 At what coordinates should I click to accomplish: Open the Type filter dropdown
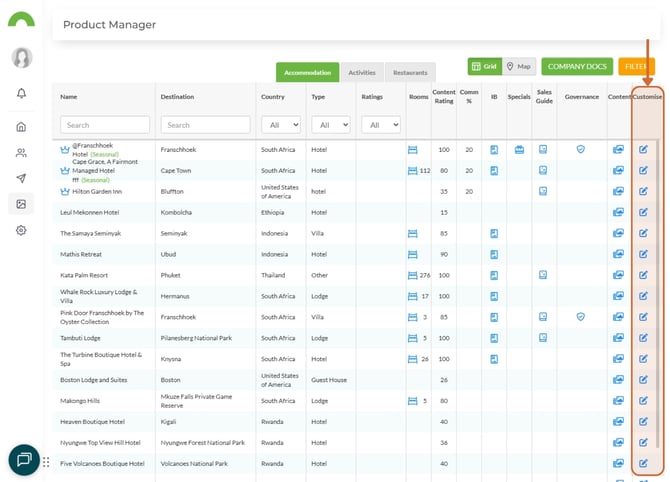click(x=331, y=125)
